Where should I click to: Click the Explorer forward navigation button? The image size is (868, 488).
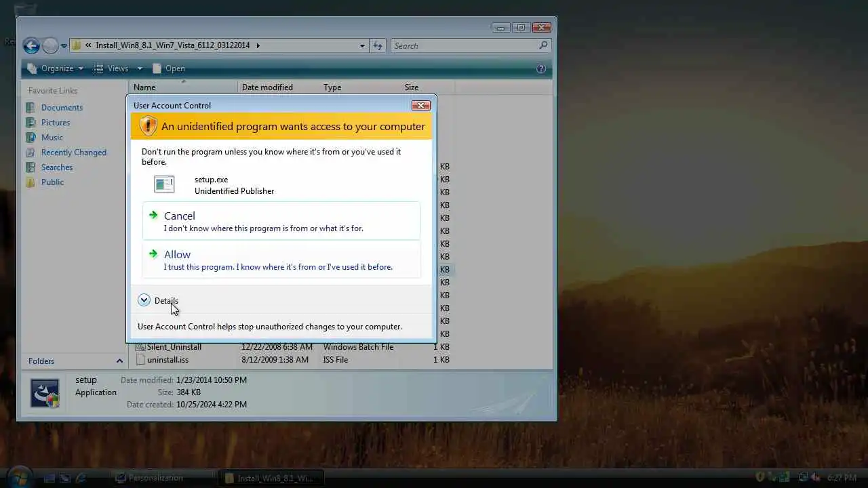click(x=50, y=45)
